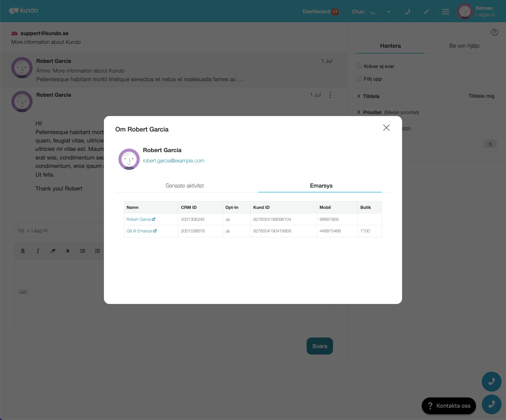Click Robert Garcia's avatar in the dialog
The image size is (506, 420).
click(x=129, y=159)
